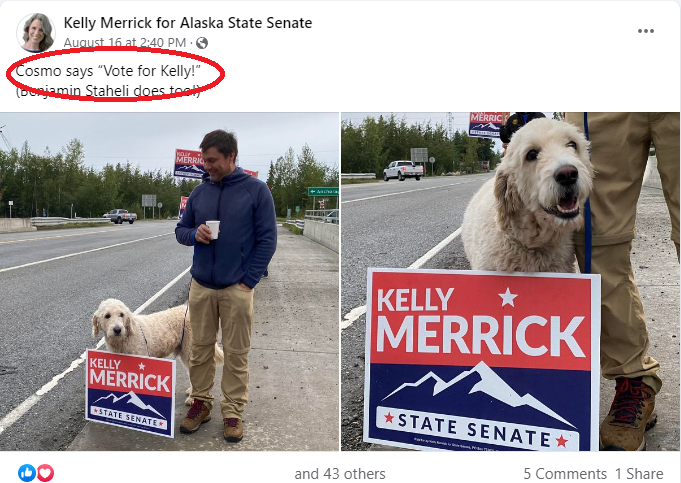681x483 pixels.
Task: Click the Cosmo says Vote for Kelly text
Action: [108, 71]
